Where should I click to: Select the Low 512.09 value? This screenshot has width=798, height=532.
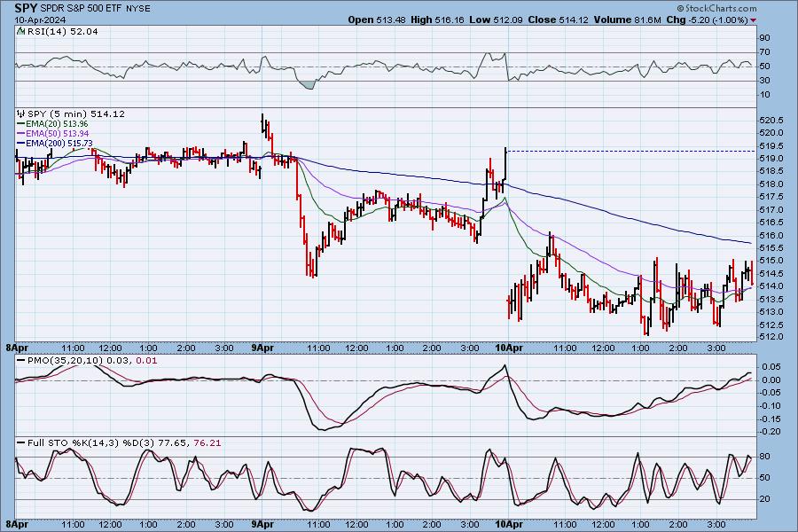(496, 20)
